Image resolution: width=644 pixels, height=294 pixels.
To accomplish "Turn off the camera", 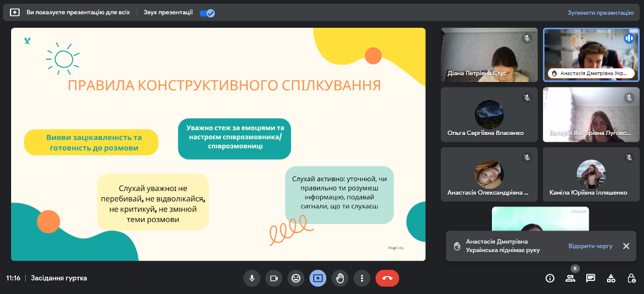I will click(x=273, y=278).
